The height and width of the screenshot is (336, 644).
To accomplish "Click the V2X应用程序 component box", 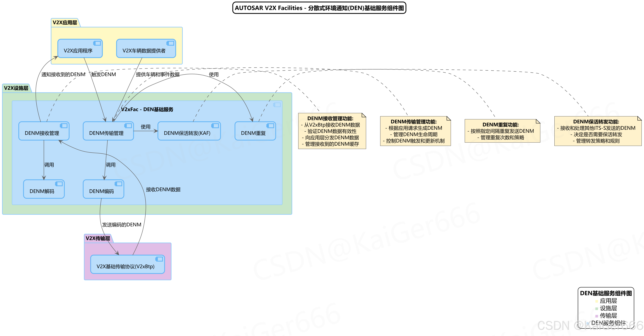I will point(80,48).
